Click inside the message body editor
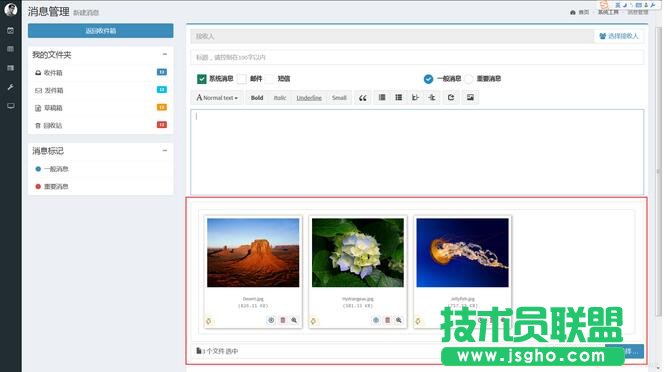The width and height of the screenshot is (668, 372). tap(417, 152)
